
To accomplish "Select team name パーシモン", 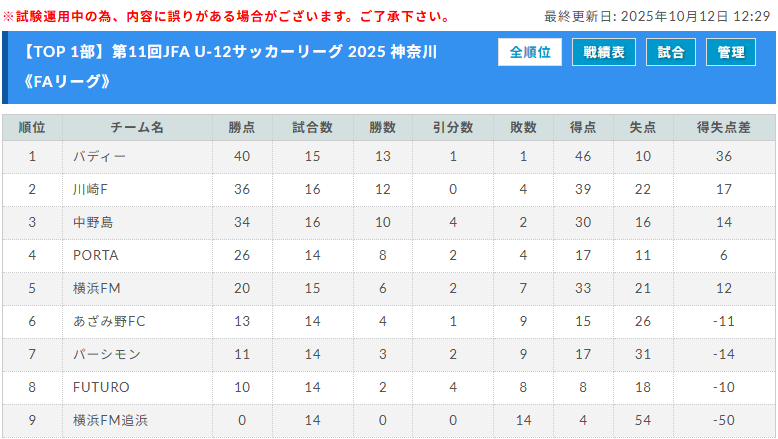I will coord(107,354).
